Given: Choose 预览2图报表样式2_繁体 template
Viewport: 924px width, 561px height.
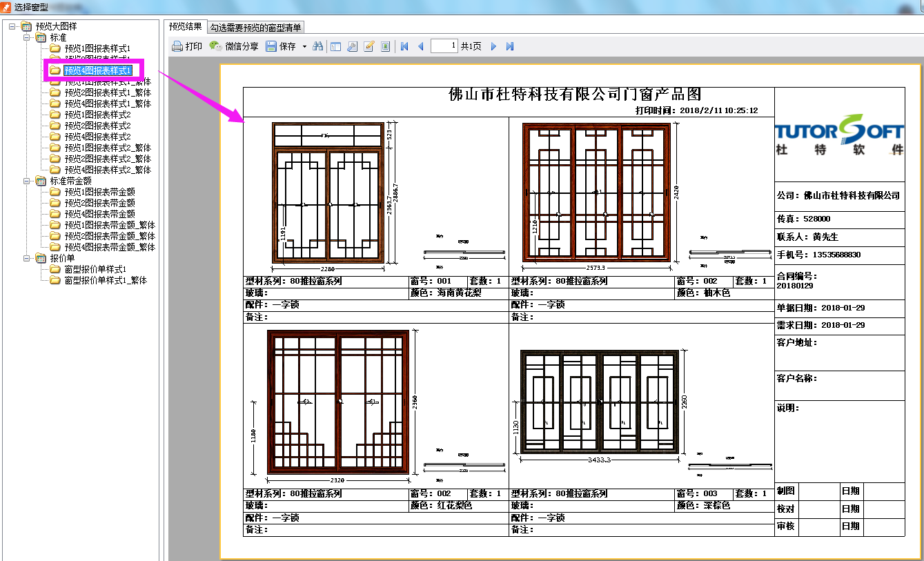Looking at the screenshot, I should point(108,159).
